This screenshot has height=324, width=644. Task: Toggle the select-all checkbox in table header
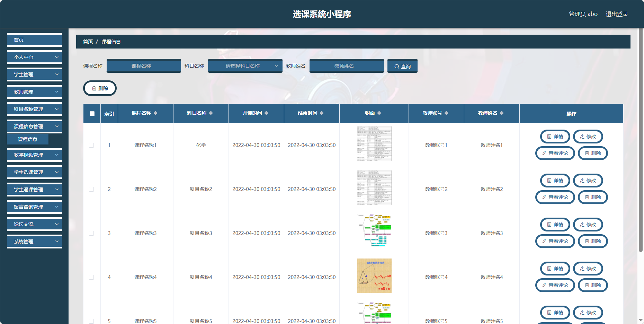(x=92, y=114)
